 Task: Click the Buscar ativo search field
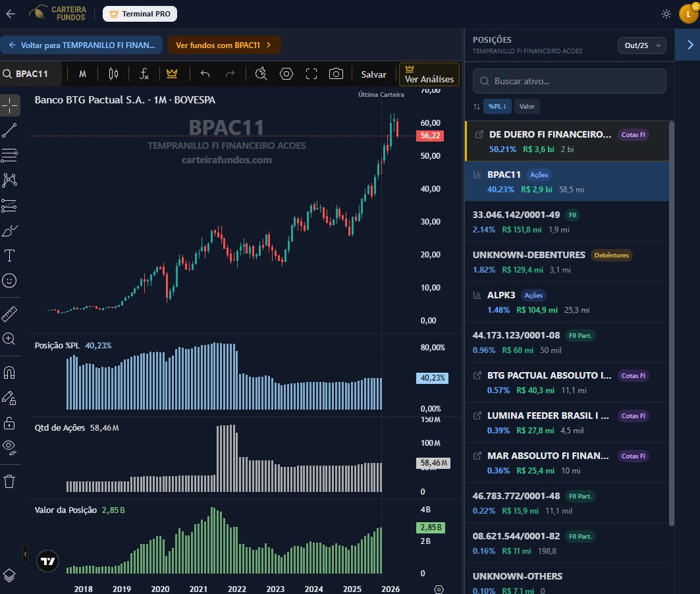click(x=569, y=81)
